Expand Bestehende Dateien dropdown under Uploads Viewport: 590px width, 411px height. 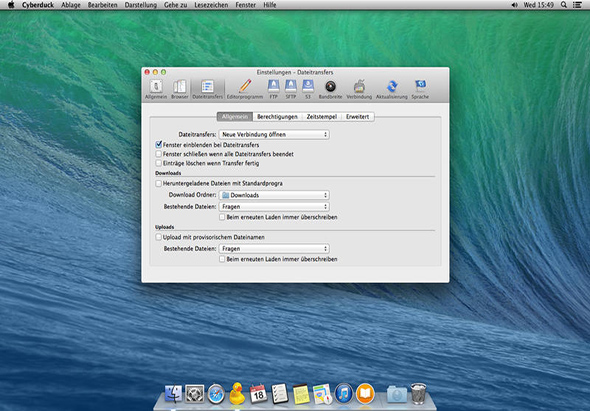(x=274, y=248)
